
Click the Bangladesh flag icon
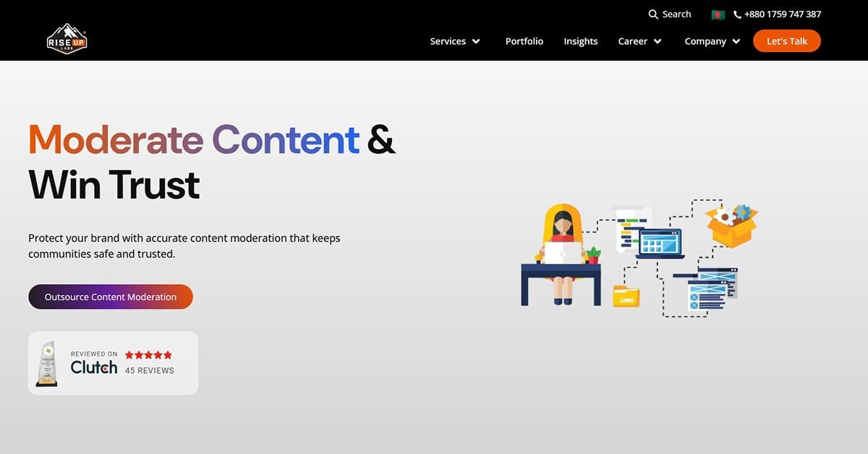[718, 14]
